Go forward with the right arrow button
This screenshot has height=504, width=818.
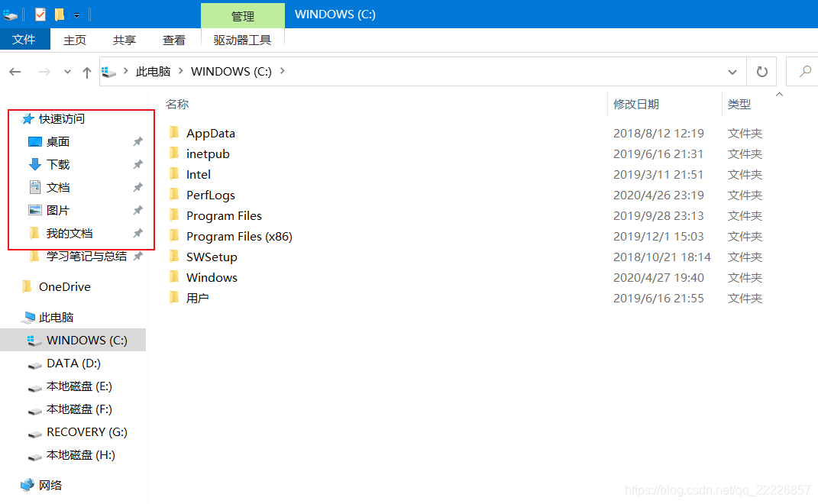click(45, 72)
